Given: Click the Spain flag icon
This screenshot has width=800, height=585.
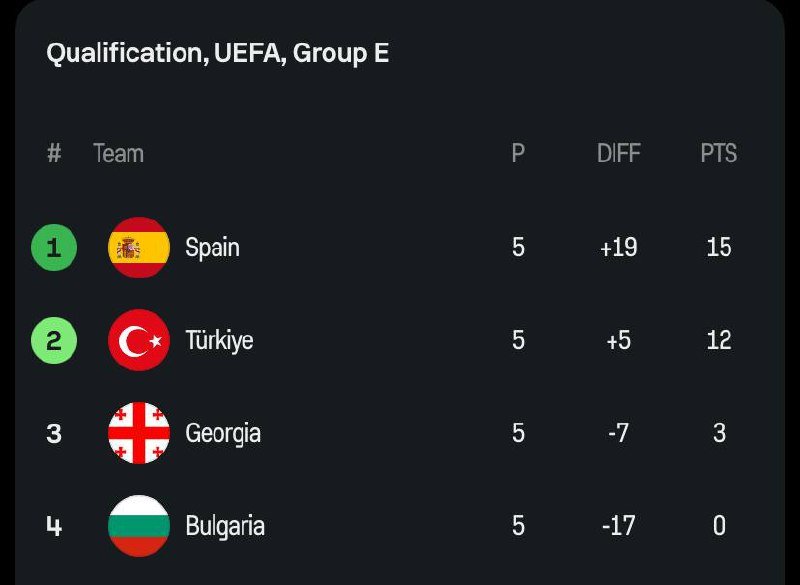Looking at the screenshot, I should 138,247.
